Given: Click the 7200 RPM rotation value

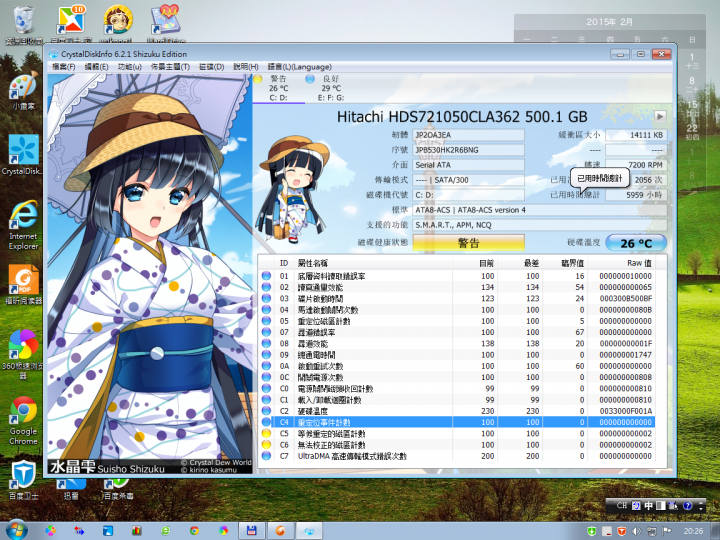Looking at the screenshot, I should coord(636,165).
